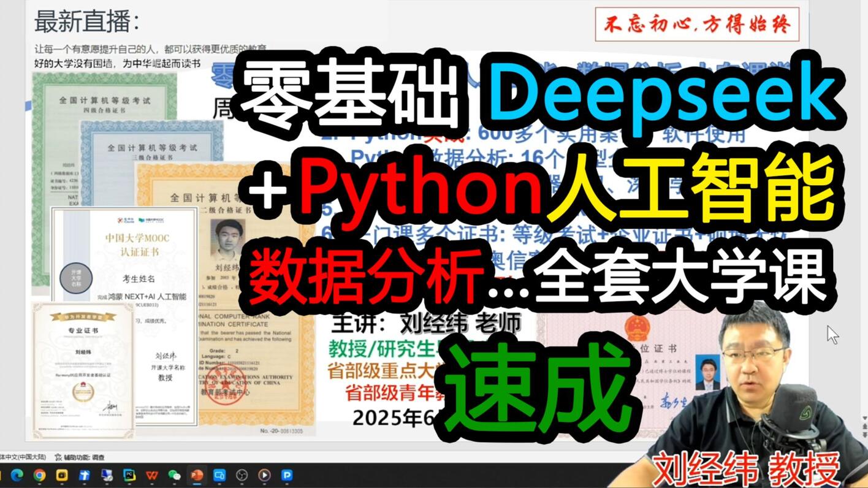Viewport: 868px width, 488px height.
Task: Launch PyCharm from the taskbar
Action: pos(129,475)
